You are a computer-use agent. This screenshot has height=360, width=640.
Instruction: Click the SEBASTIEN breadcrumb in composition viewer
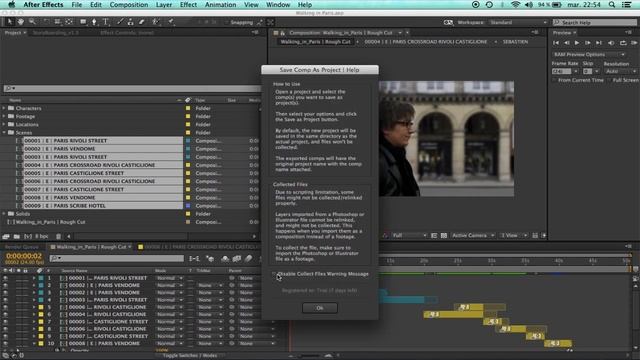tap(515, 42)
